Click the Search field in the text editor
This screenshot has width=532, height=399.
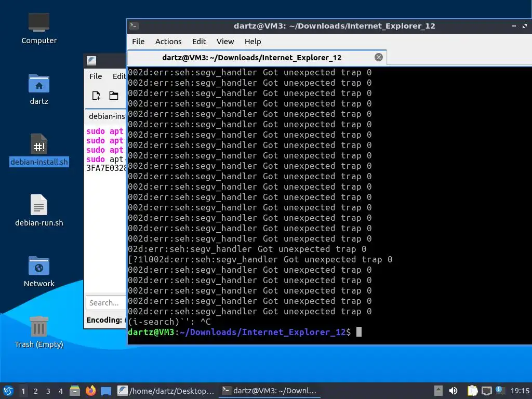(106, 303)
